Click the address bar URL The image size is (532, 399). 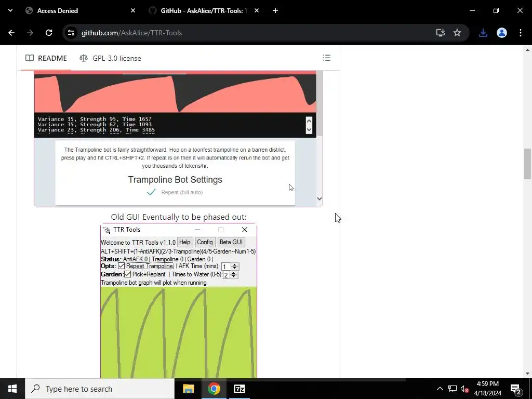pyautogui.click(x=131, y=33)
